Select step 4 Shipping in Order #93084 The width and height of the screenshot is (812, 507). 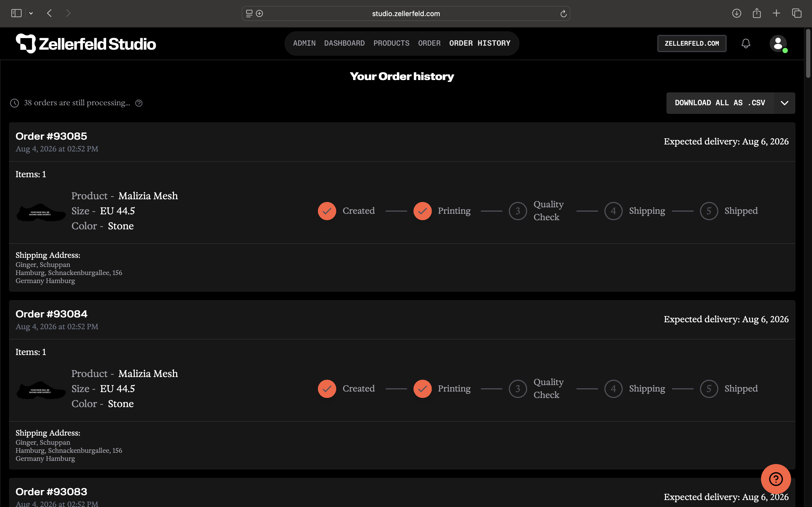(613, 389)
